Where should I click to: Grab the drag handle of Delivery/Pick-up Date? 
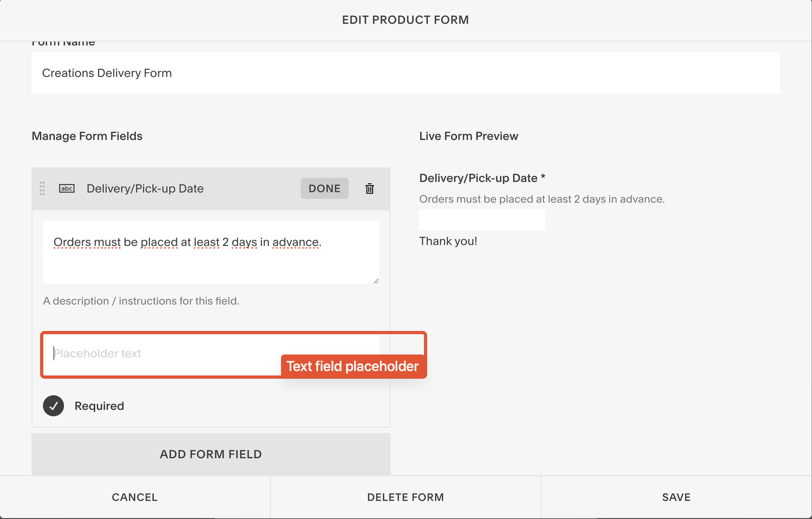(x=42, y=188)
